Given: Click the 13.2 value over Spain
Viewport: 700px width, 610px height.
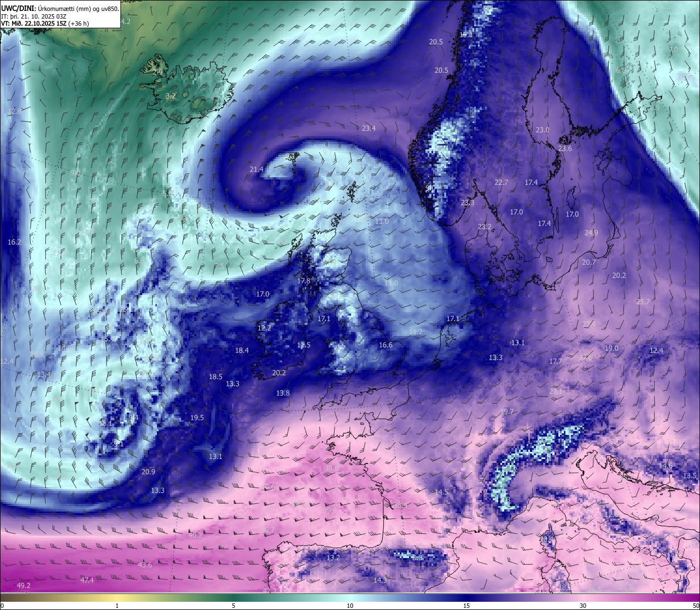Looking at the screenshot, I should (x=333, y=558).
